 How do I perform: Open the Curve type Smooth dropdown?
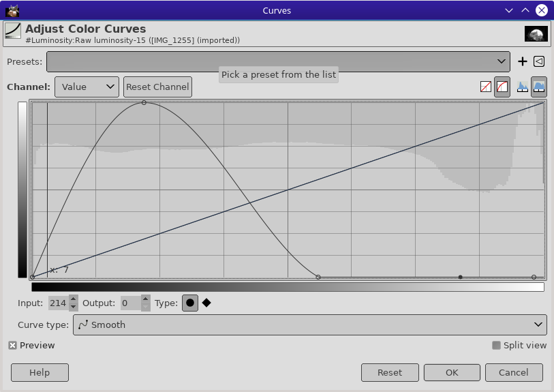pos(310,325)
